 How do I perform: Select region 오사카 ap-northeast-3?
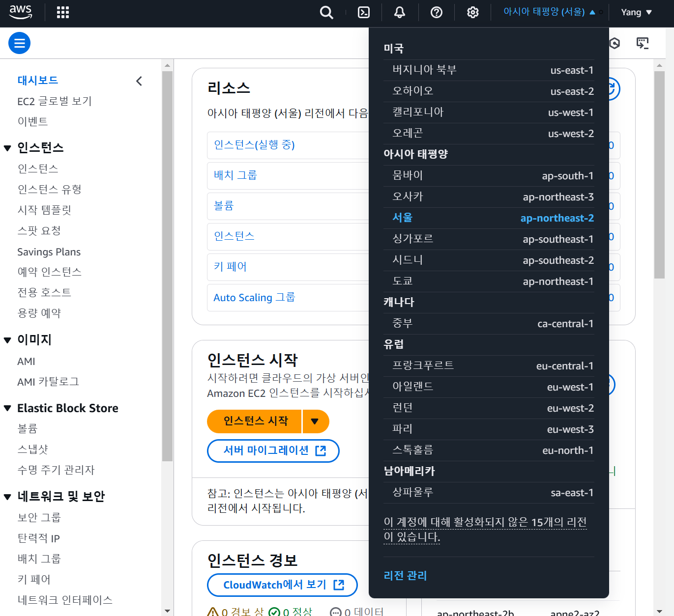(489, 197)
